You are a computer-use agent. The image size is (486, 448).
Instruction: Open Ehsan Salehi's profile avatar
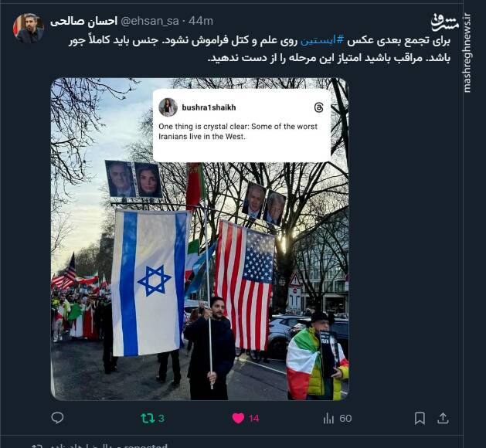coord(29,29)
